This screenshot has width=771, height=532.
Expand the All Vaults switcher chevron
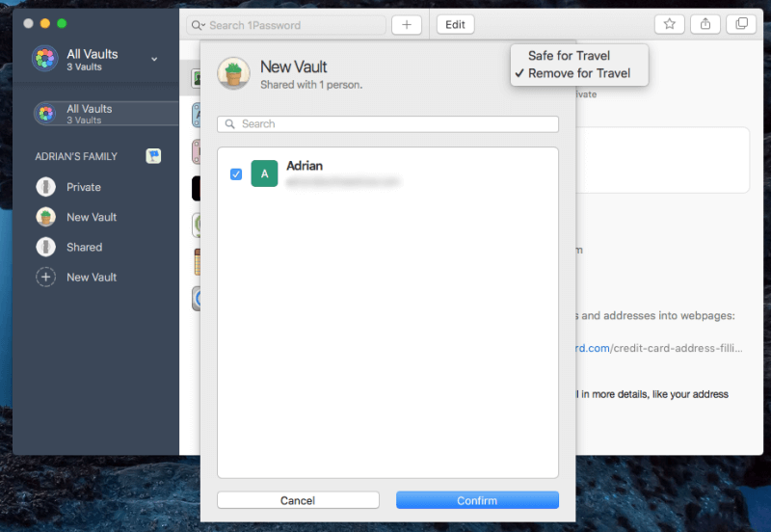click(x=154, y=59)
